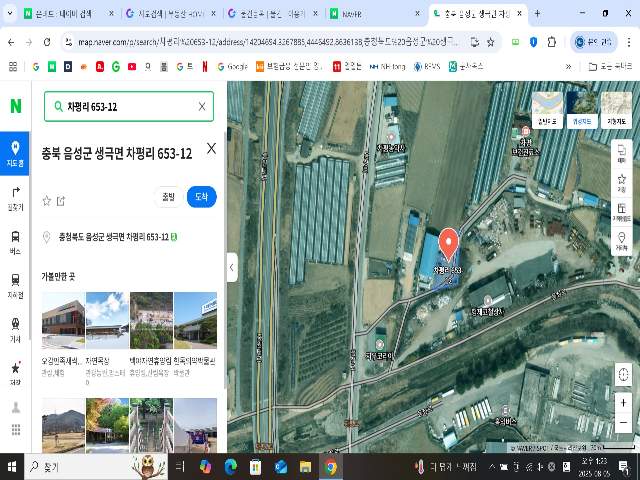Select the 지도 홈 sidebar tab

click(15, 153)
